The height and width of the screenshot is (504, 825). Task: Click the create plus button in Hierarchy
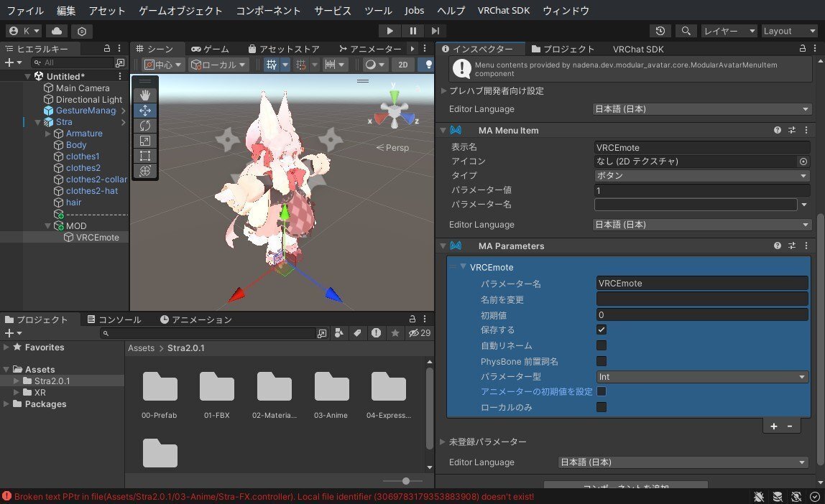tap(13, 62)
